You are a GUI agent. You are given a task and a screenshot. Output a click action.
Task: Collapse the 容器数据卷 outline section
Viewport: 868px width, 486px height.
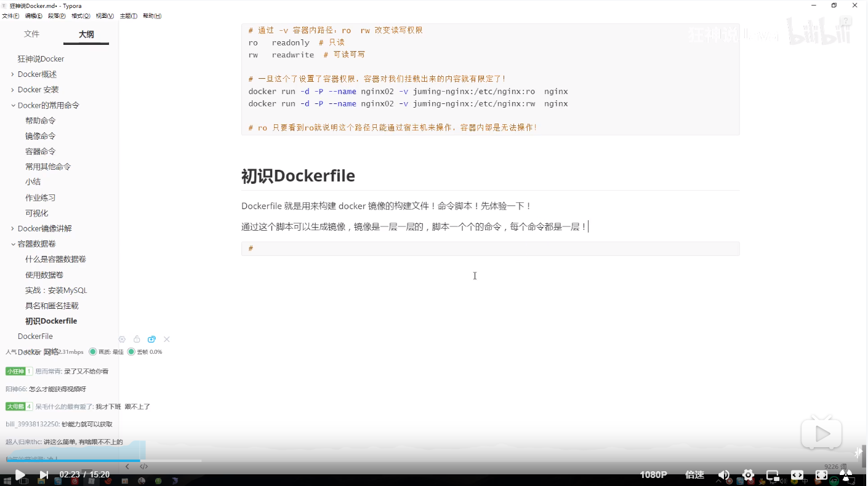tap(13, 244)
